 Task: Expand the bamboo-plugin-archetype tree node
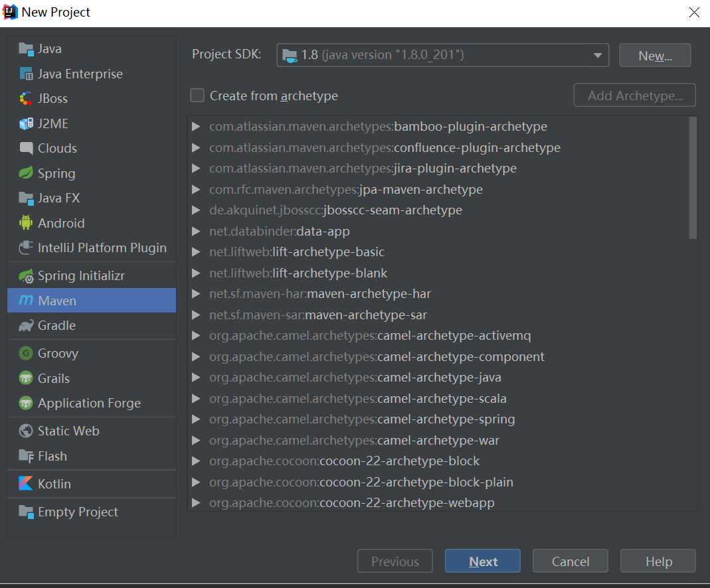point(196,126)
